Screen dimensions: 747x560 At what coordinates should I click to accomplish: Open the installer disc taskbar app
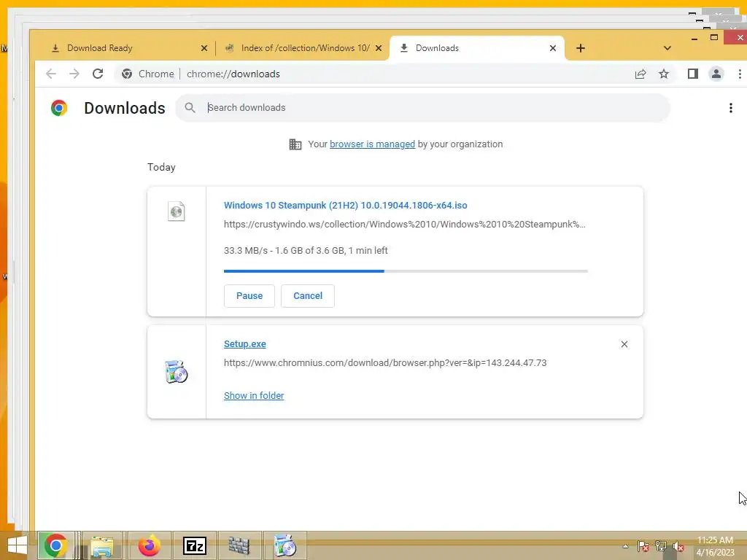coord(285,545)
